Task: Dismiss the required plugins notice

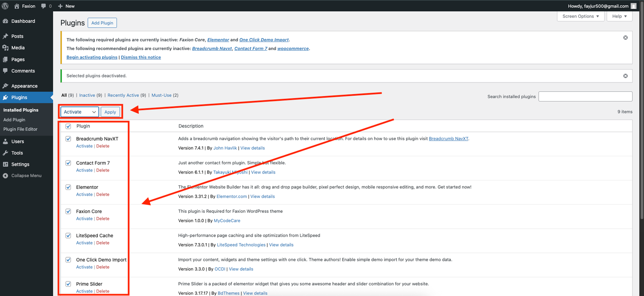Action: tap(625, 37)
